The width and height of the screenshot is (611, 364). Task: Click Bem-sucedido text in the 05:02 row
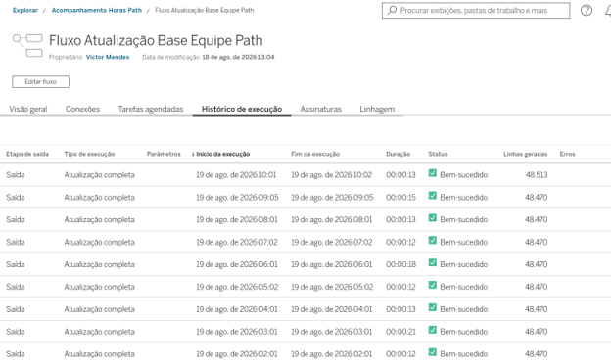(464, 287)
